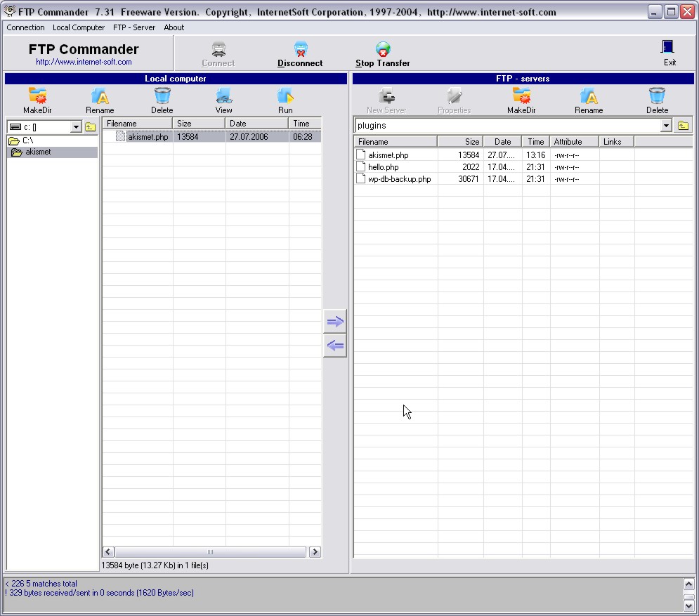699x616 pixels.
Task: Click the disabled New Server icon
Action: click(x=386, y=96)
